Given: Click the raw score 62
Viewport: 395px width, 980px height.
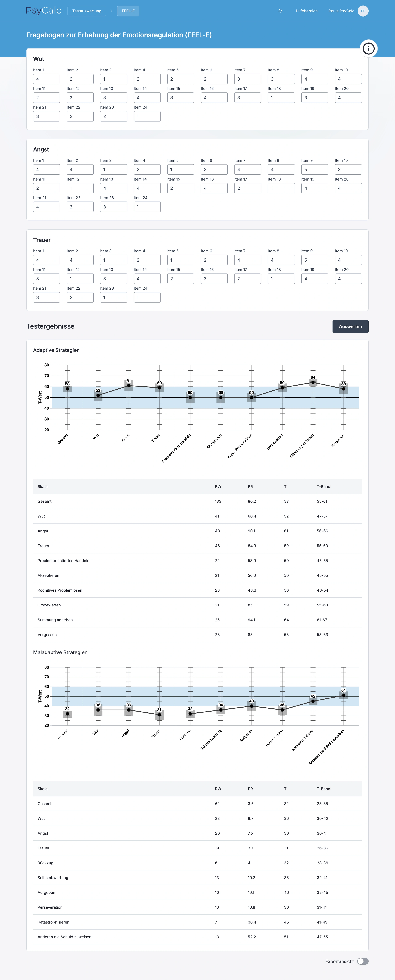Looking at the screenshot, I should 217,804.
